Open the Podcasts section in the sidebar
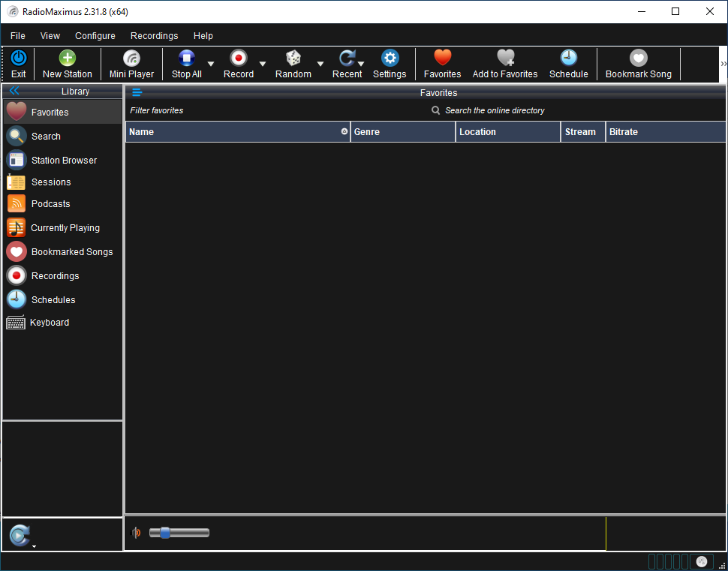 coord(50,203)
